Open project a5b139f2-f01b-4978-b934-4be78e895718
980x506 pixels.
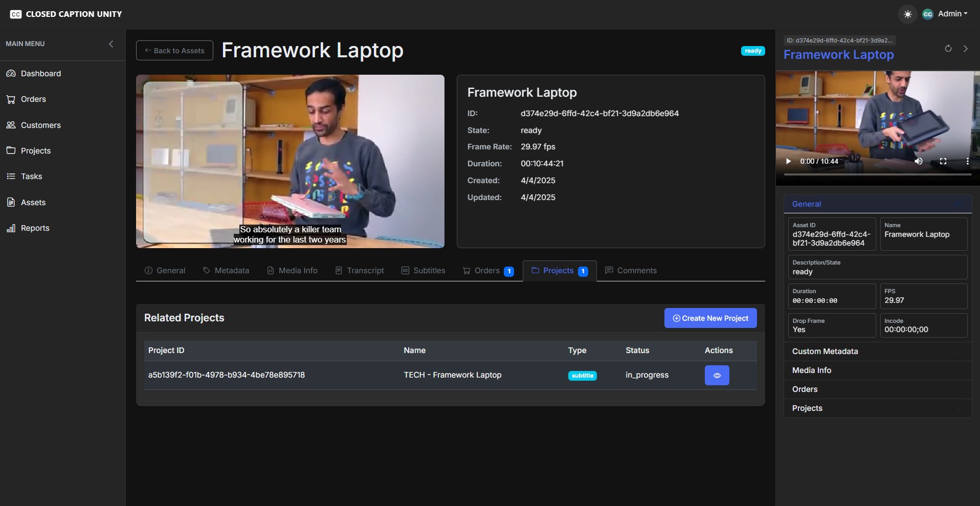point(227,375)
